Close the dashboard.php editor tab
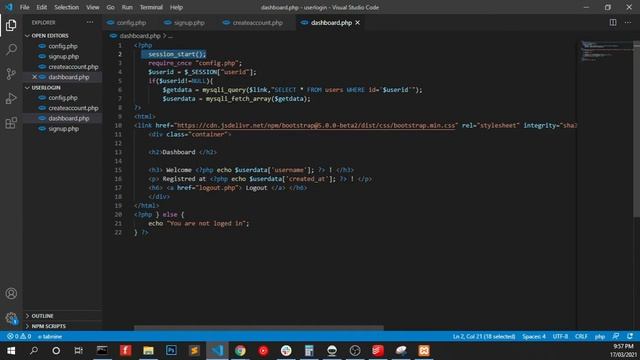Viewport: 640px width, 360px height. pyautogui.click(x=358, y=23)
